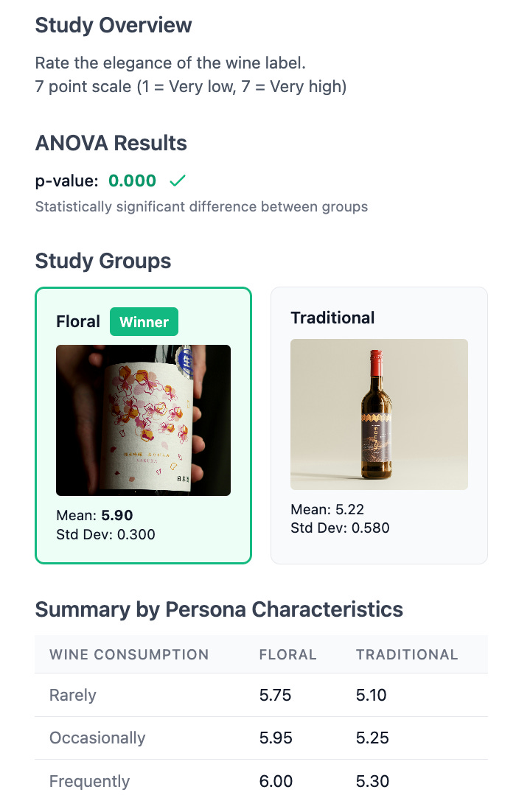
Task: Select the Frequently row label
Action: point(89,781)
